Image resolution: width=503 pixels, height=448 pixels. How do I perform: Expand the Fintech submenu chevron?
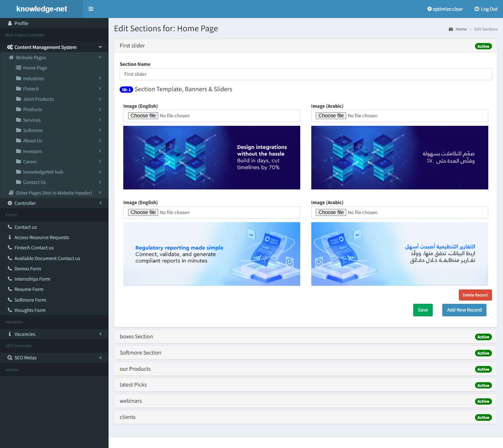click(100, 89)
